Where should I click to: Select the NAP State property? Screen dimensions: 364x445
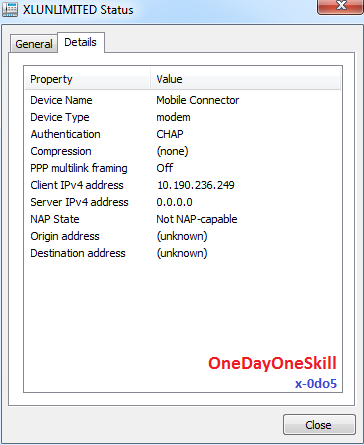(x=55, y=219)
